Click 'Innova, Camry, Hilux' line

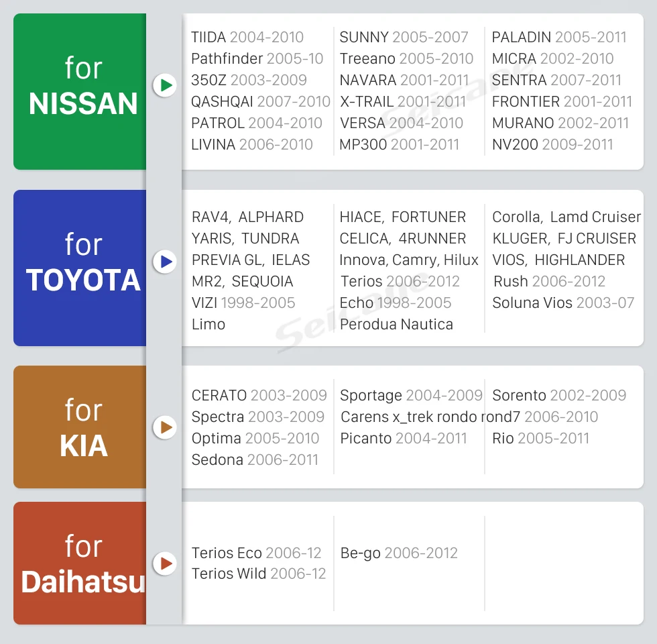point(409,260)
